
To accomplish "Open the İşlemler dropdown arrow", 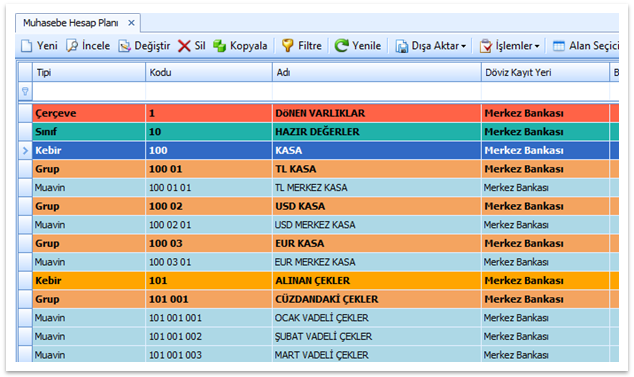I will [x=537, y=47].
